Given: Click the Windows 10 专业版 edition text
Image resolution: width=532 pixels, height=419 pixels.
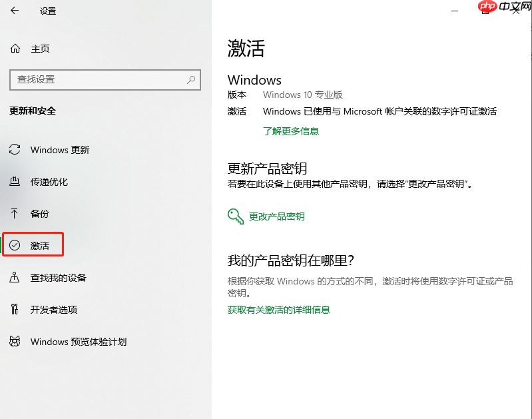Looking at the screenshot, I should (303, 95).
